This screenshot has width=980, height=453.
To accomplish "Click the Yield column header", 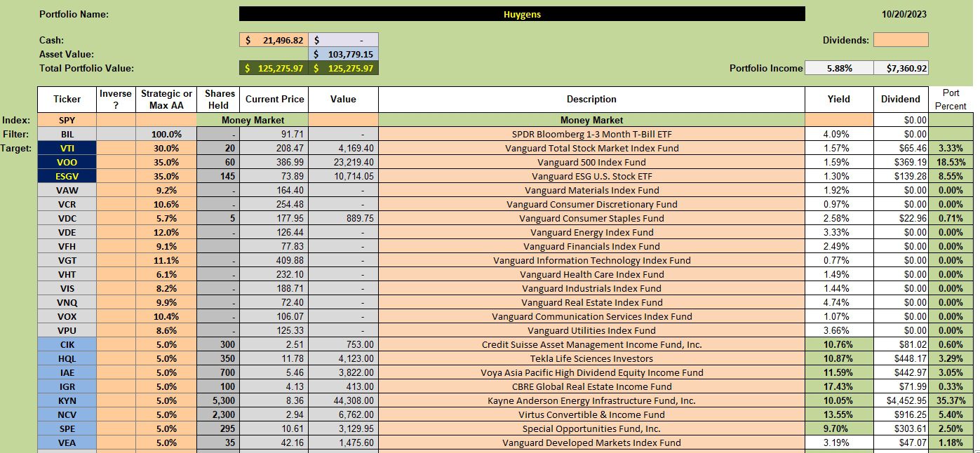I will pyautogui.click(x=839, y=99).
